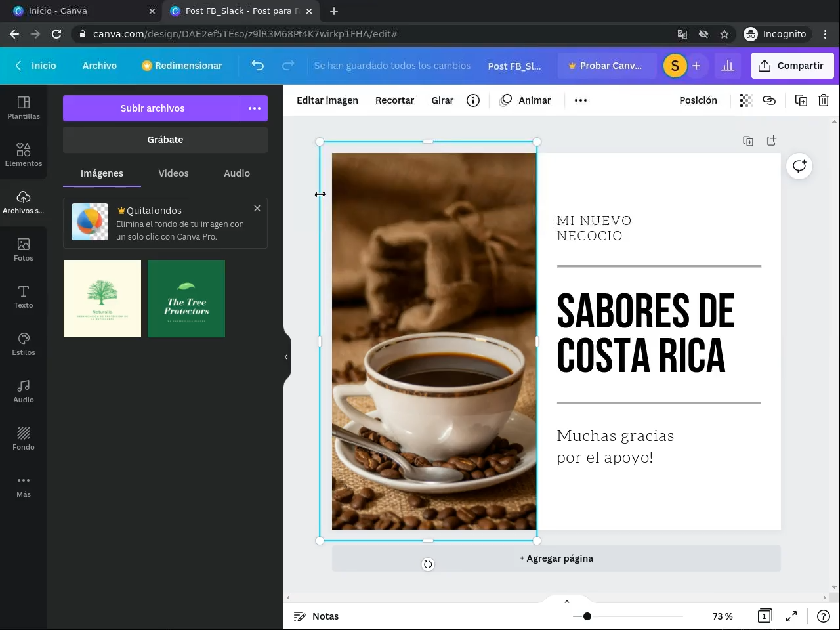Enter fullscreen presentation mode
840x630 pixels.
[791, 616]
